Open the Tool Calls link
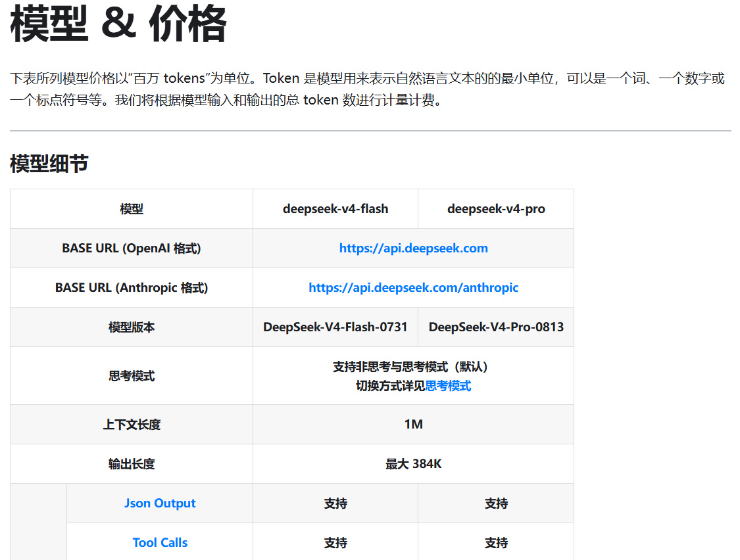740x560 pixels. 160,542
